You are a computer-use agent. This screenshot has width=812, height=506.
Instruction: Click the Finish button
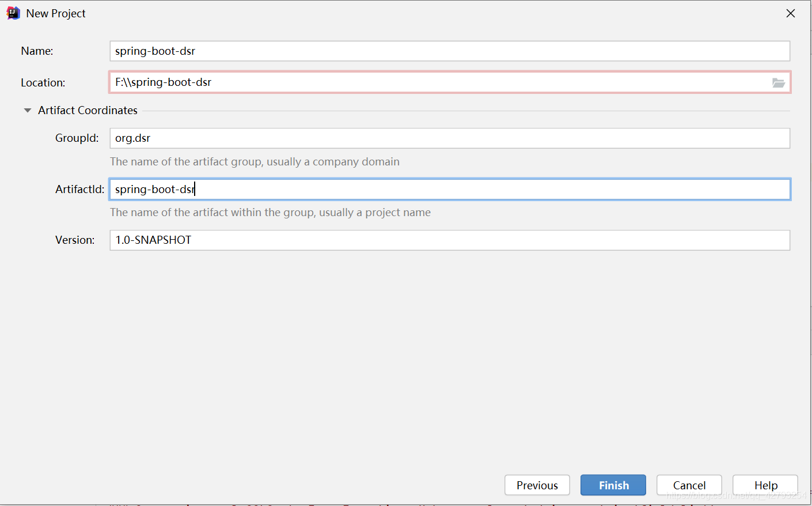(613, 485)
